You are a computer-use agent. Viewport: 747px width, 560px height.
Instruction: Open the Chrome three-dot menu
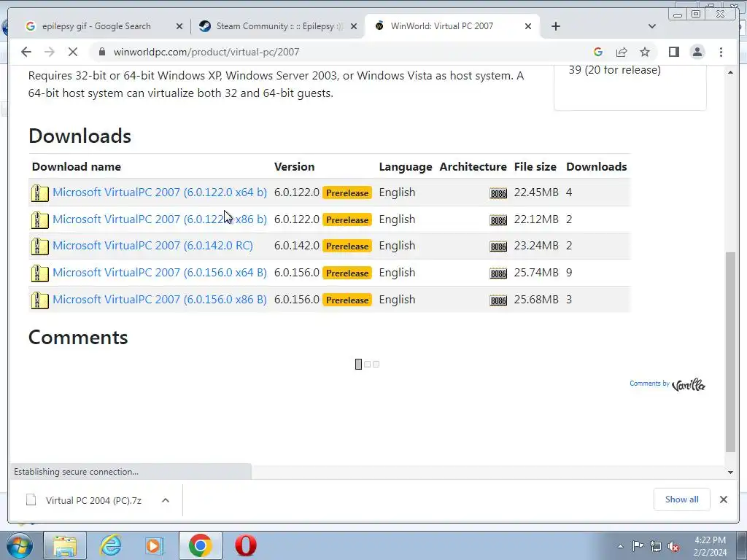point(721,52)
